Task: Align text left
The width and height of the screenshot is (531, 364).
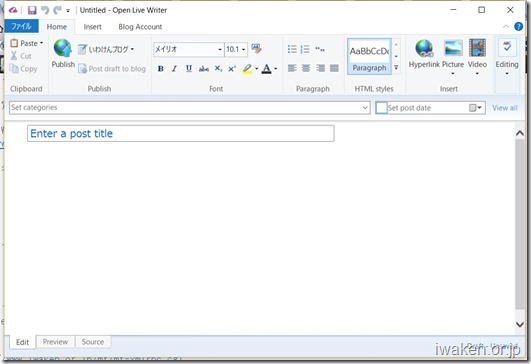Action: tap(292, 68)
